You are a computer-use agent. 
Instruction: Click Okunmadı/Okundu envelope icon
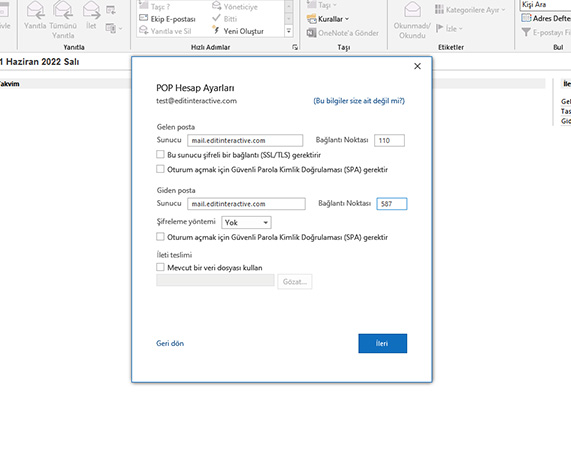tap(412, 10)
